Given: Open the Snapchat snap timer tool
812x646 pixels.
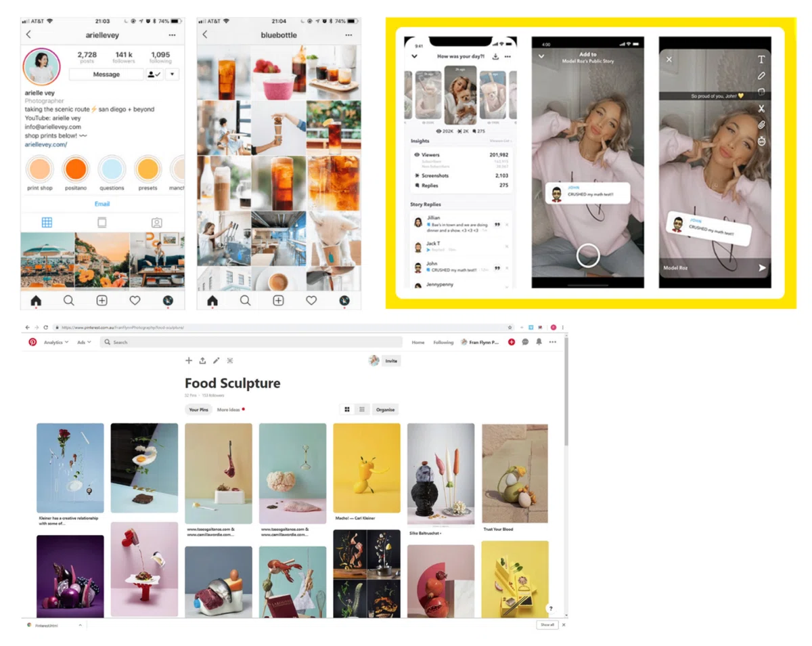Looking at the screenshot, I should coord(761,141).
